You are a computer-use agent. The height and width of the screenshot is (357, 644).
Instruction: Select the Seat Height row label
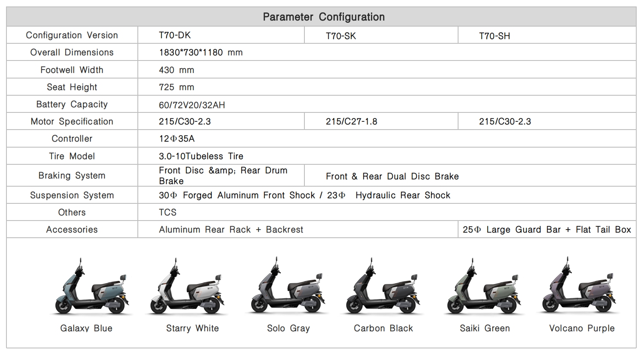pos(72,87)
